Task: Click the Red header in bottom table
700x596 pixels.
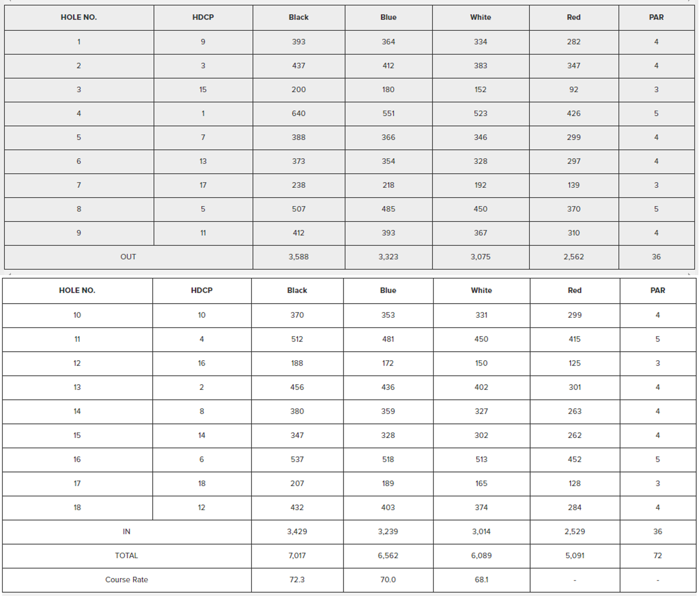Action: (x=574, y=290)
